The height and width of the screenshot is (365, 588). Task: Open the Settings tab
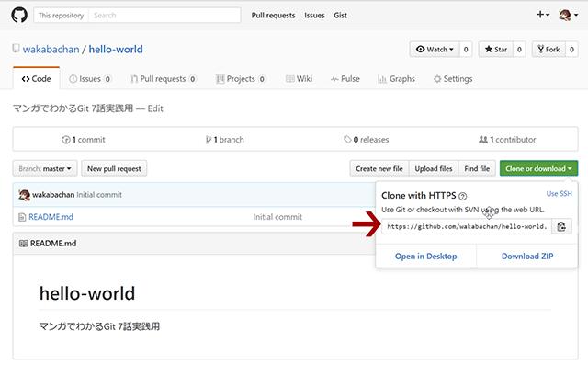[453, 79]
